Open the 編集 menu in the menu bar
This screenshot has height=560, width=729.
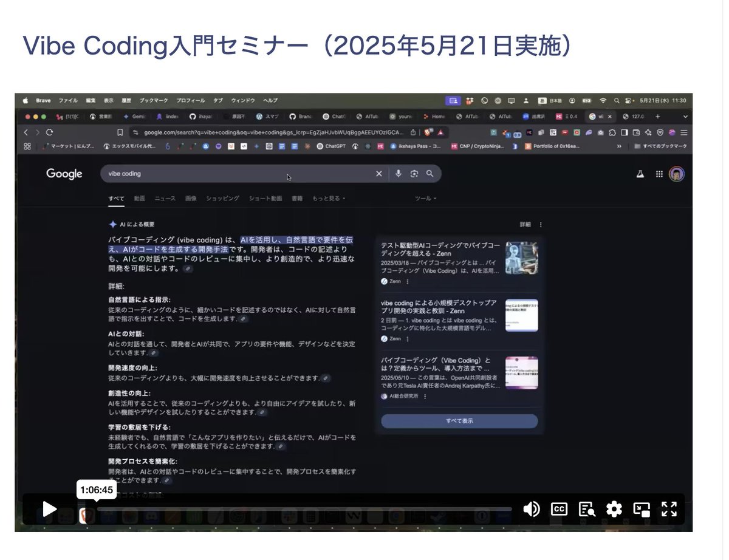(91, 100)
